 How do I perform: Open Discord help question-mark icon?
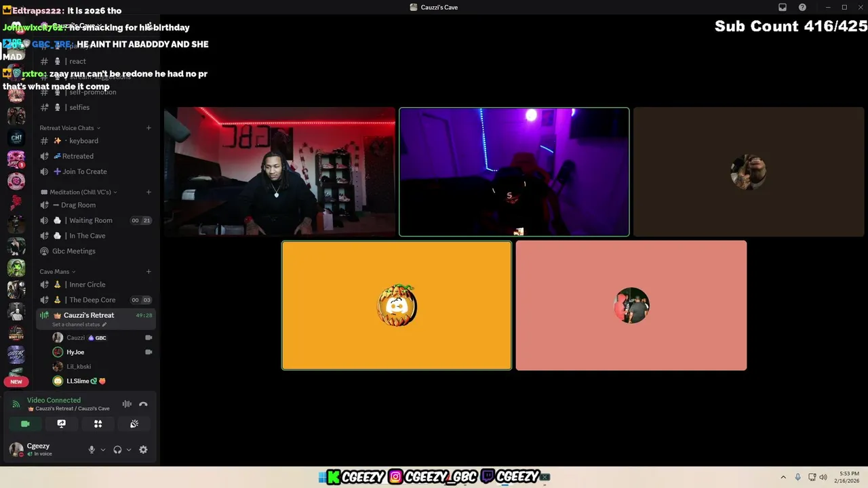pos(802,7)
